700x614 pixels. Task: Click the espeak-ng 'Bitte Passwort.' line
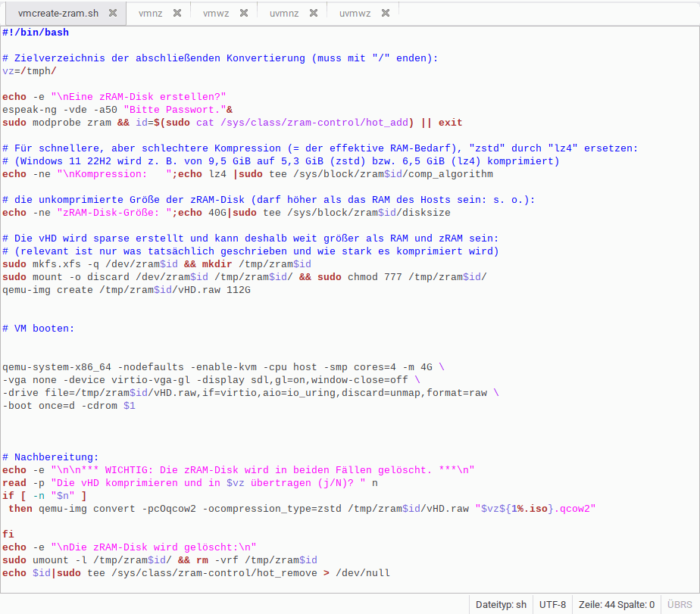(117, 110)
